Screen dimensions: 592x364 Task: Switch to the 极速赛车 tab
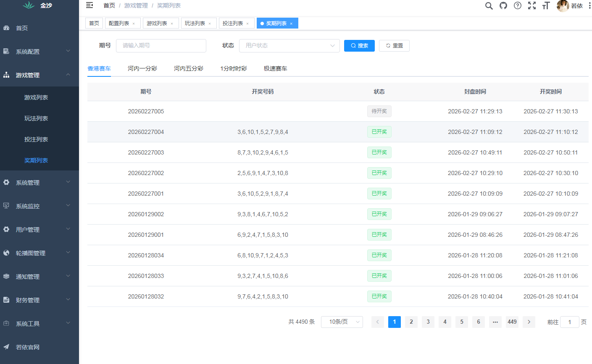[275, 68]
